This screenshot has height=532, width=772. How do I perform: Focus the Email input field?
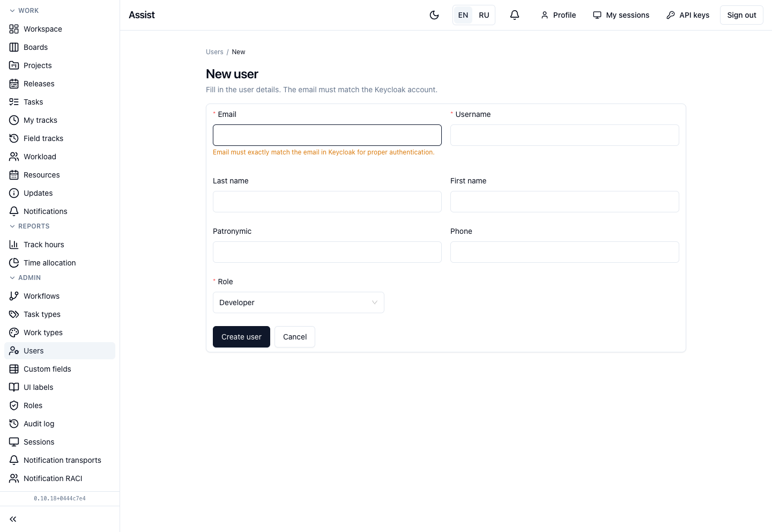pyautogui.click(x=327, y=135)
